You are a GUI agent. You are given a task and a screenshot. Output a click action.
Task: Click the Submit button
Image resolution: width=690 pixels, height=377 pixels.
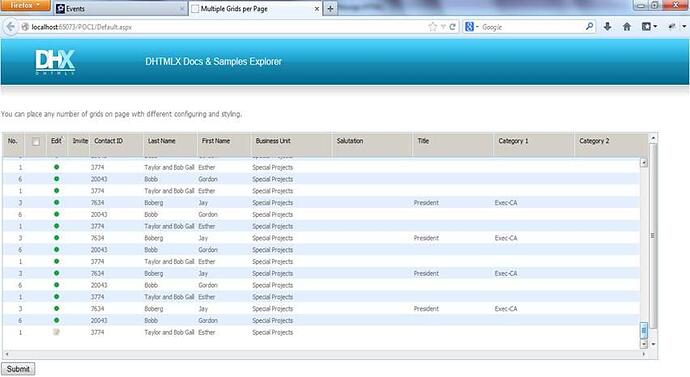tap(18, 369)
